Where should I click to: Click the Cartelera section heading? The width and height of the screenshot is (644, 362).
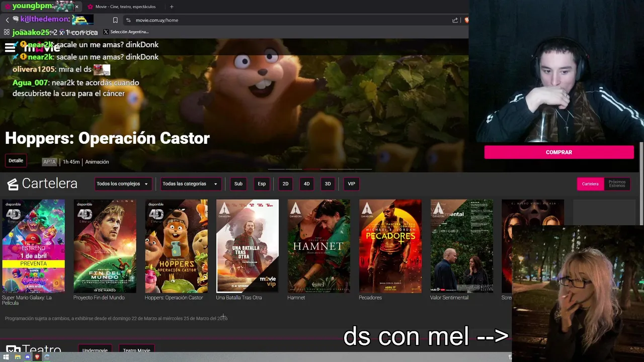click(49, 184)
